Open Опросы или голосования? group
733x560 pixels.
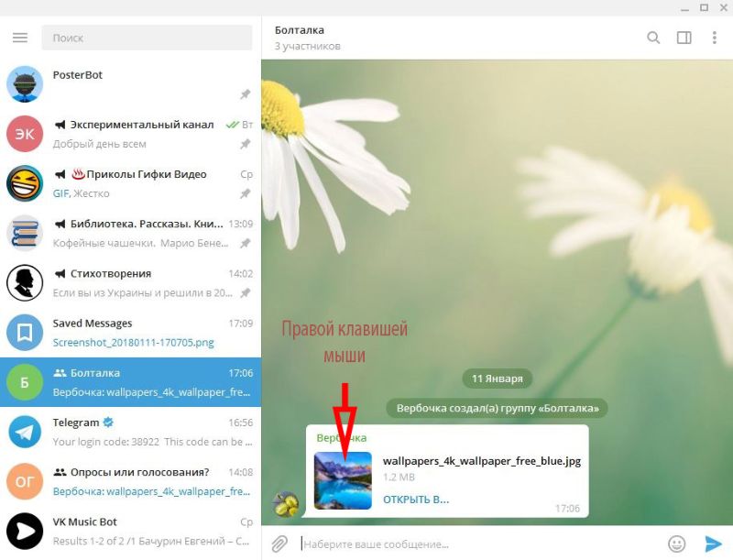click(130, 481)
